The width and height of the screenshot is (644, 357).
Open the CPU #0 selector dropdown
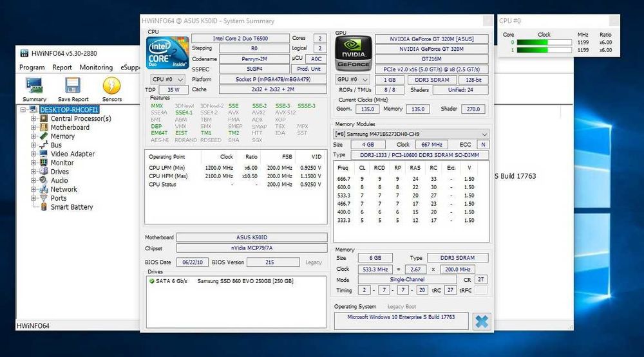(167, 79)
